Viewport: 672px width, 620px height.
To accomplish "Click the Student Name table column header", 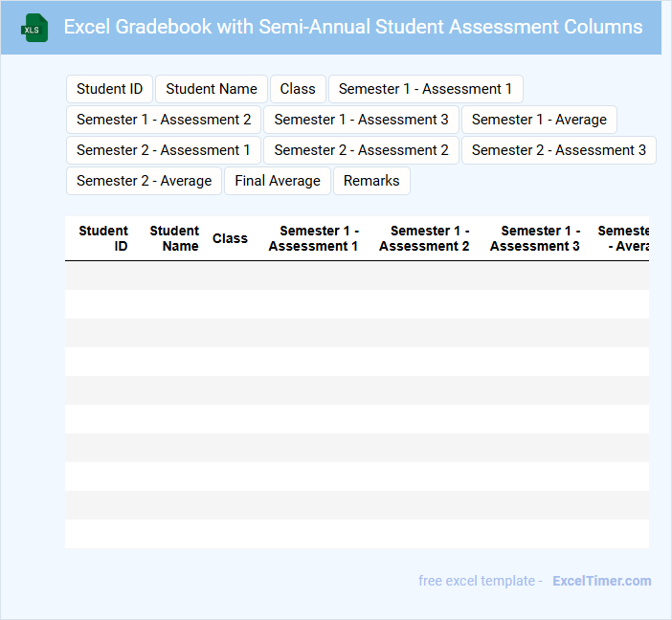I will 174,238.
